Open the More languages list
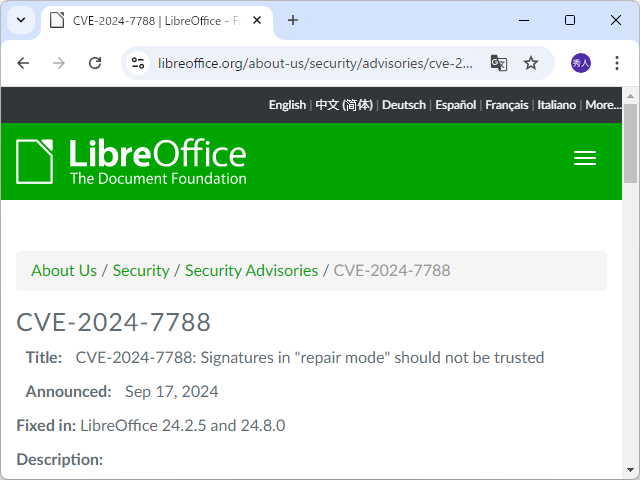 click(603, 105)
